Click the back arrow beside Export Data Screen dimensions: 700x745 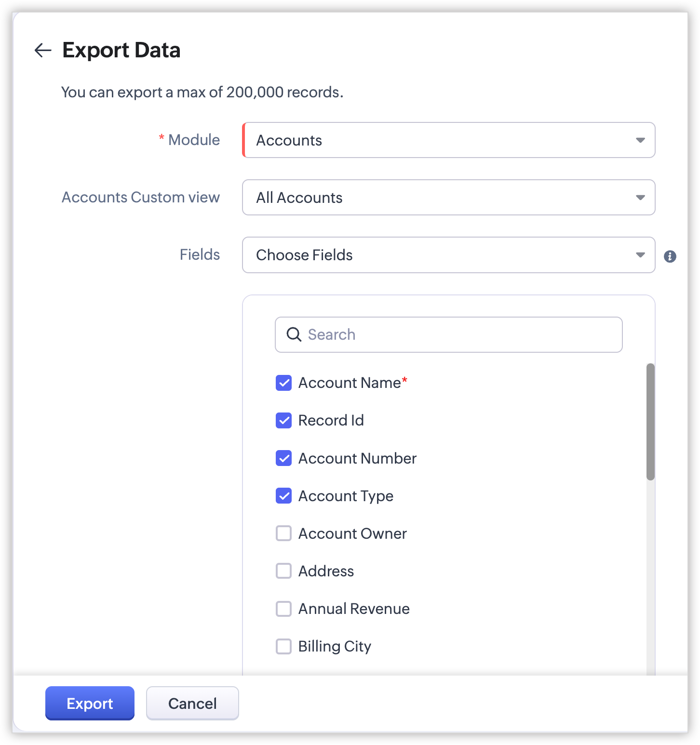pos(43,50)
